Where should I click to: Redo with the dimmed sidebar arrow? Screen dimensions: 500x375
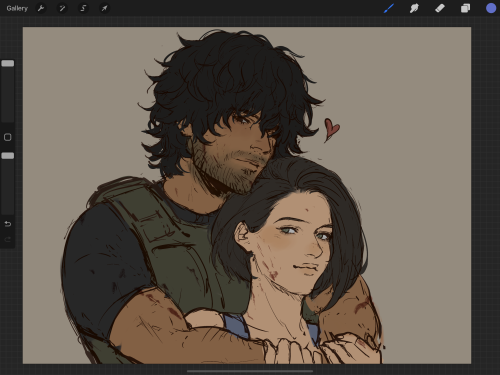click(8, 239)
